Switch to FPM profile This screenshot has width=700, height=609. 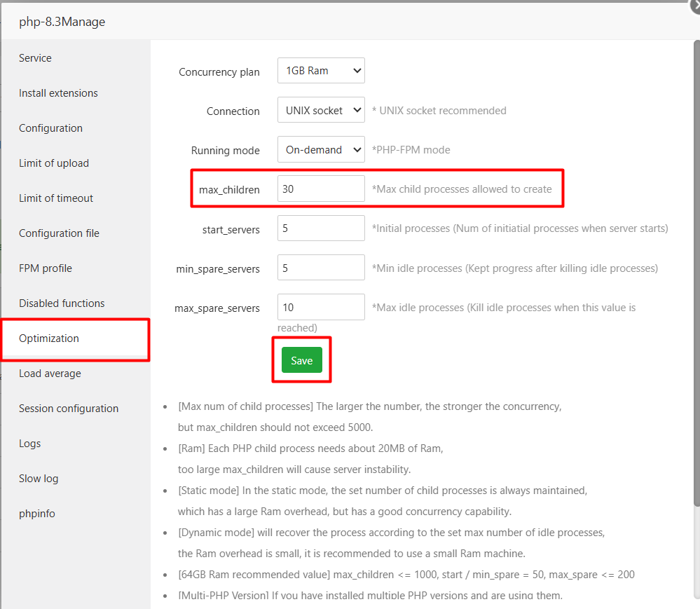point(46,268)
